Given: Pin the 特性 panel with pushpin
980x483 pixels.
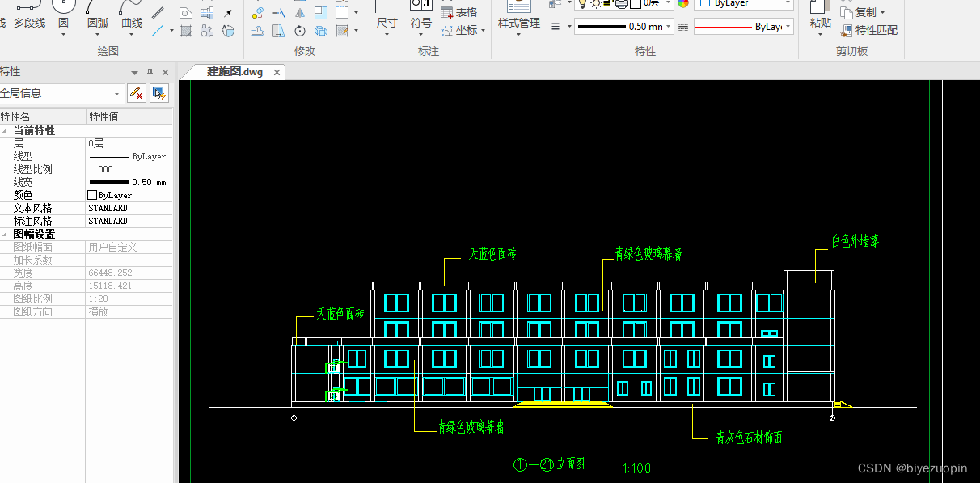Looking at the screenshot, I should [150, 72].
